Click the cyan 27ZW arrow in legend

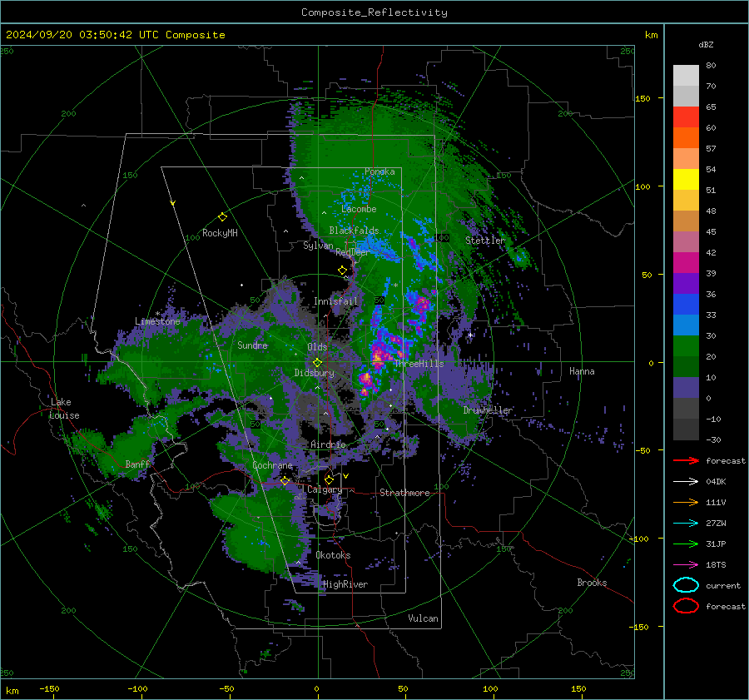coord(686,524)
